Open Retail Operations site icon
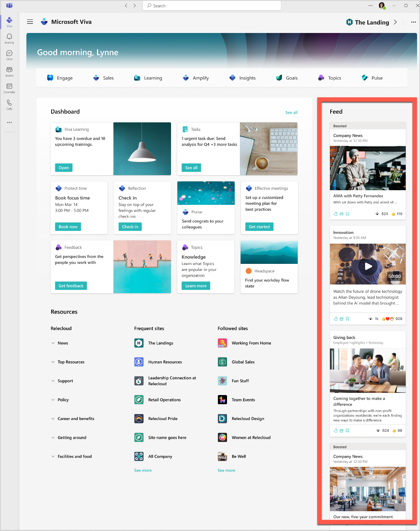This screenshot has width=420, height=531. pos(139,399)
